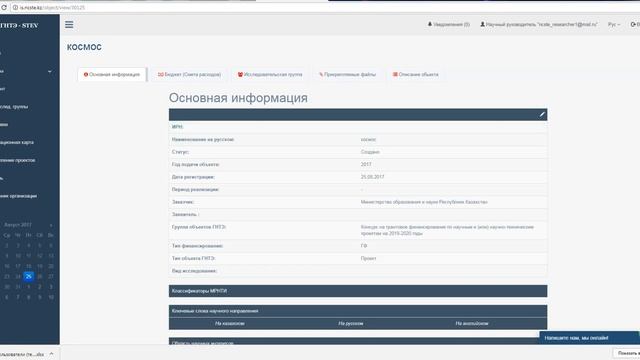
Task: Click the site info icon beside the URL
Action: (x=15, y=7)
